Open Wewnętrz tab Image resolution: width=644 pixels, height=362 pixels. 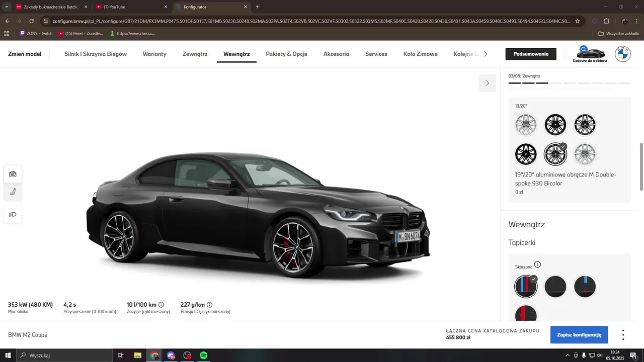pos(236,54)
